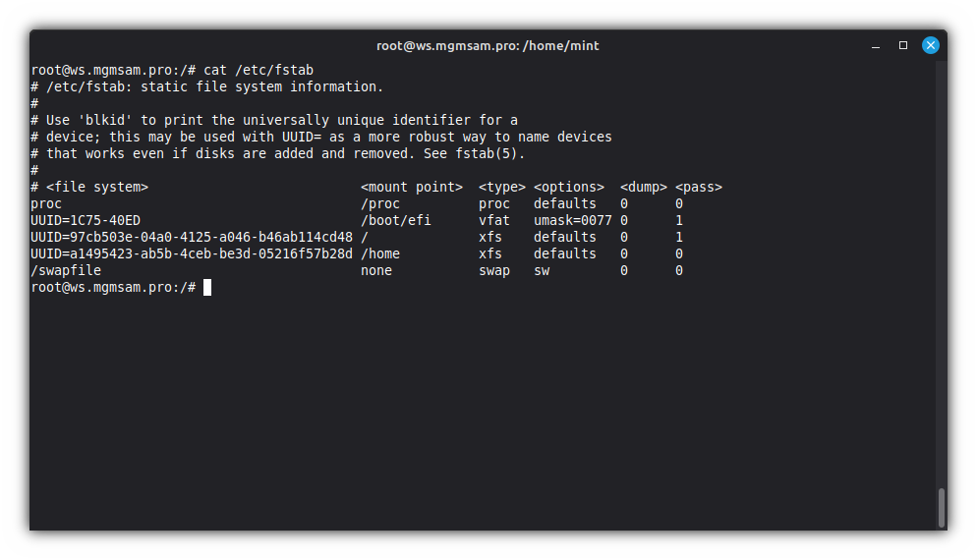The width and height of the screenshot is (977, 560).
Task: Click the /swapfile entry
Action: [x=66, y=270]
